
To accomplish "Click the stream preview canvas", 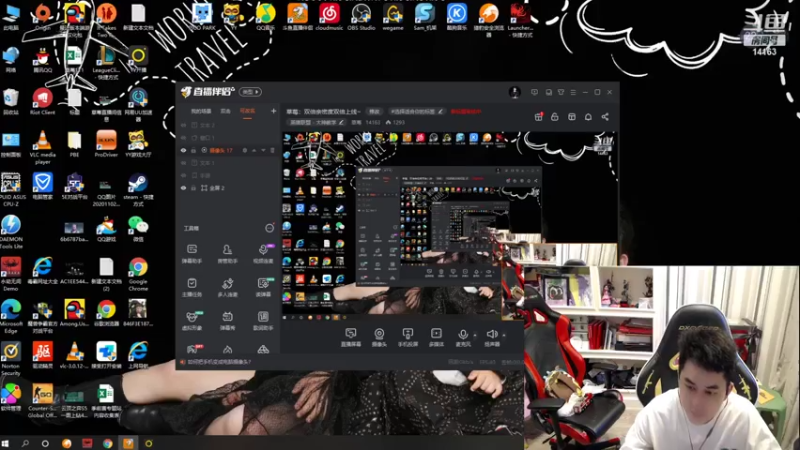I will coord(449,226).
